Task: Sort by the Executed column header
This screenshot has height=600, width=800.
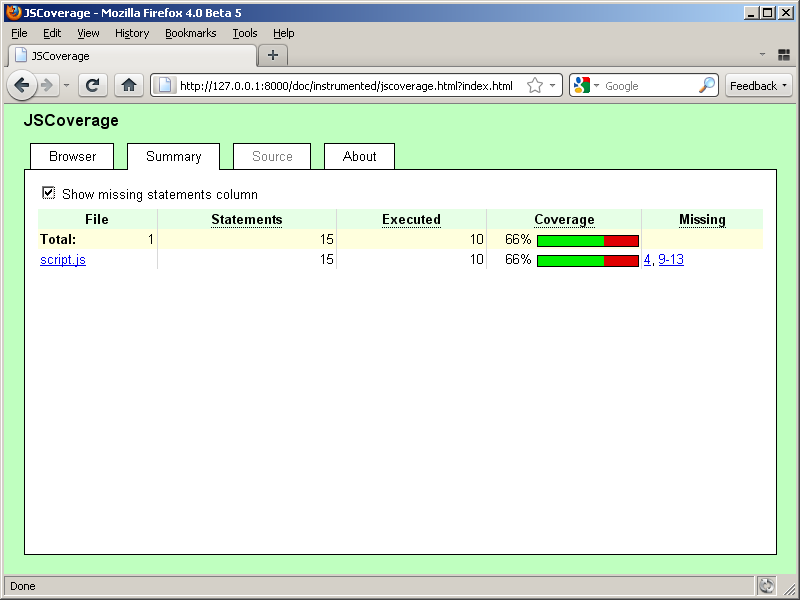Action: (411, 219)
